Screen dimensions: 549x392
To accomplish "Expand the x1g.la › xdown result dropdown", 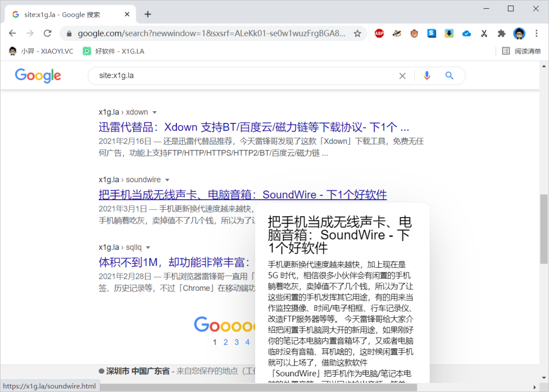I will (155, 112).
